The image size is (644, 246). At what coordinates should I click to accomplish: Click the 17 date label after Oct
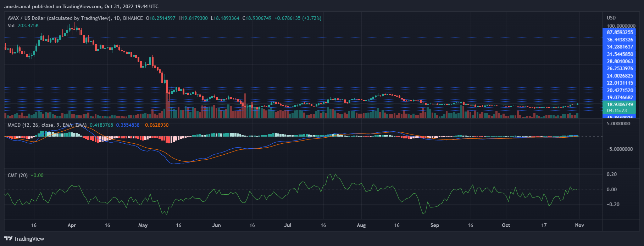(544, 225)
